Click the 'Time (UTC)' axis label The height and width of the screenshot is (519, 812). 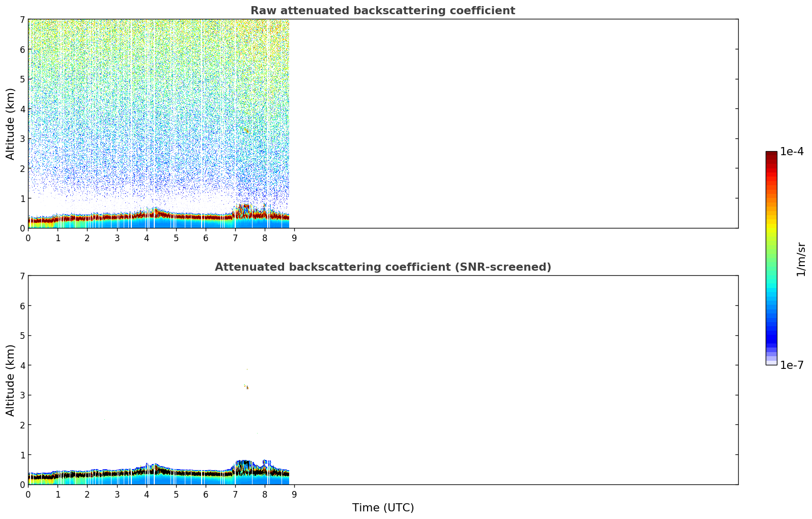[383, 508]
